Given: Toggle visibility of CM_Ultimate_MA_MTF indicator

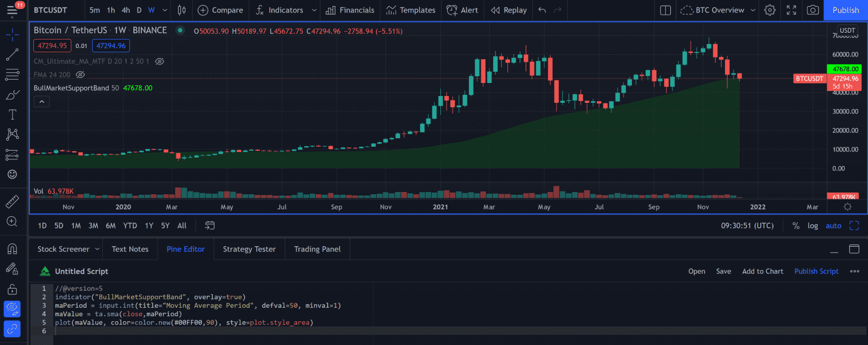Looking at the screenshot, I should pos(159,61).
